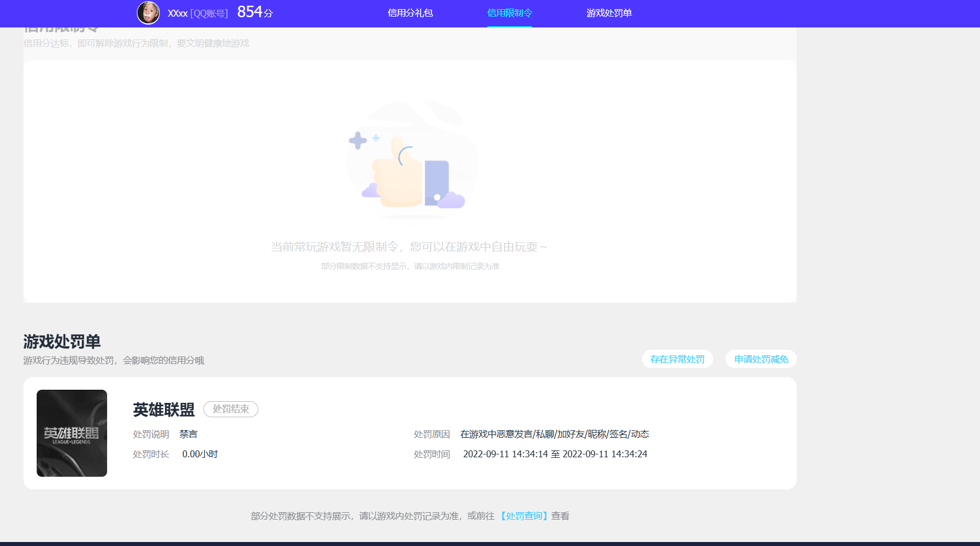Click the 处罚原因 label

coord(432,434)
